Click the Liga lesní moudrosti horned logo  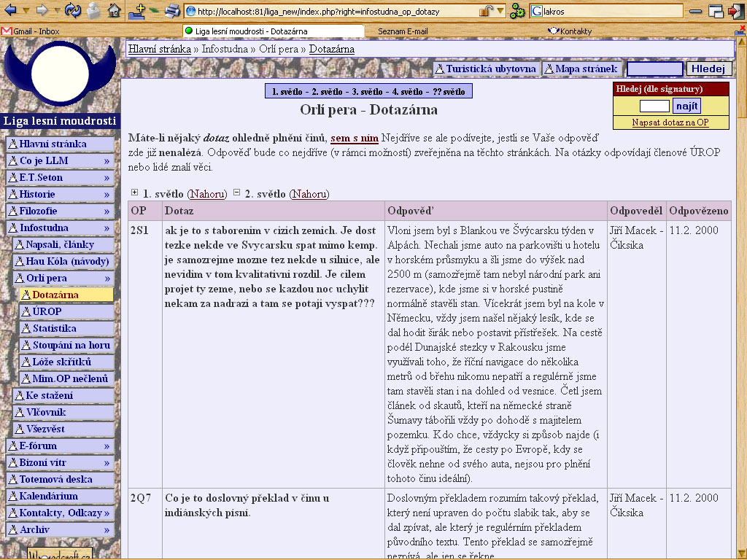tap(60, 73)
